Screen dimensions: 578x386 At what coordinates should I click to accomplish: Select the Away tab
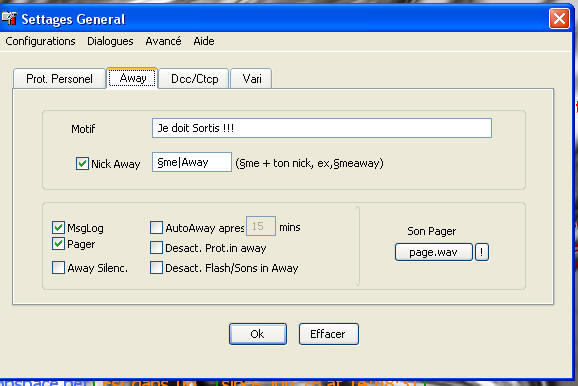tap(133, 78)
